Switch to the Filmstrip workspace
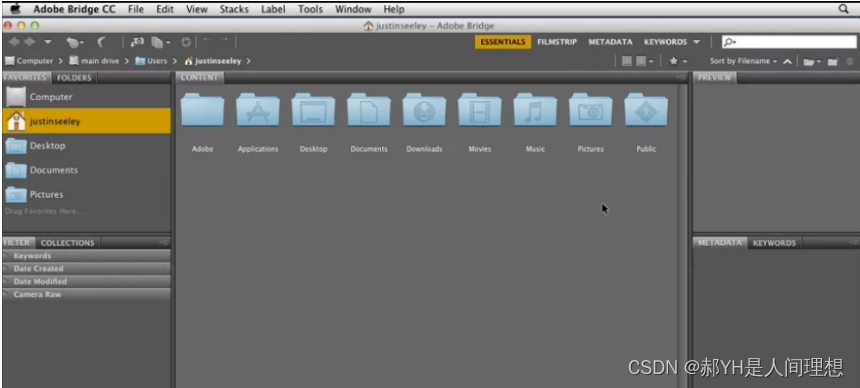 point(557,42)
